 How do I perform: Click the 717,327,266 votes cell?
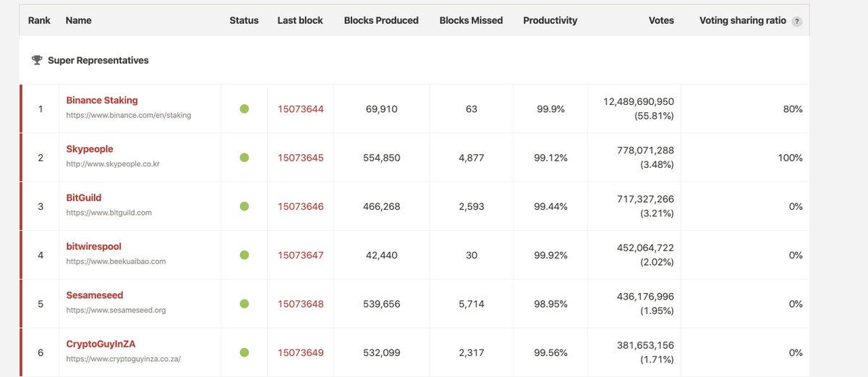pyautogui.click(x=646, y=200)
